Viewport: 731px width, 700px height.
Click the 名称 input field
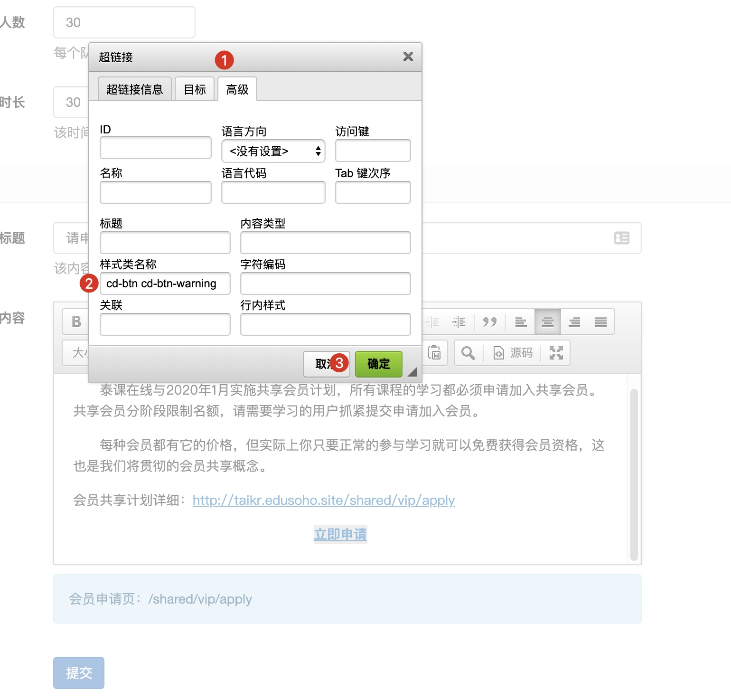click(x=156, y=192)
